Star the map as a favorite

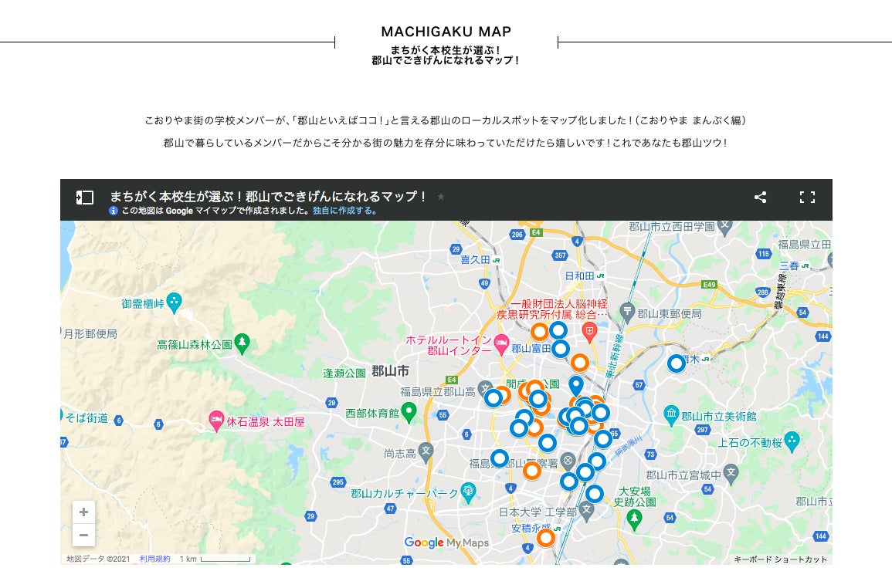(441, 197)
